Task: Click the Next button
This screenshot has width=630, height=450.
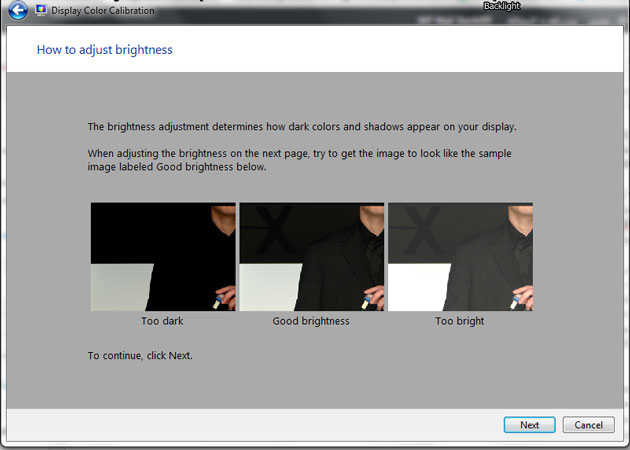Action: coord(530,425)
